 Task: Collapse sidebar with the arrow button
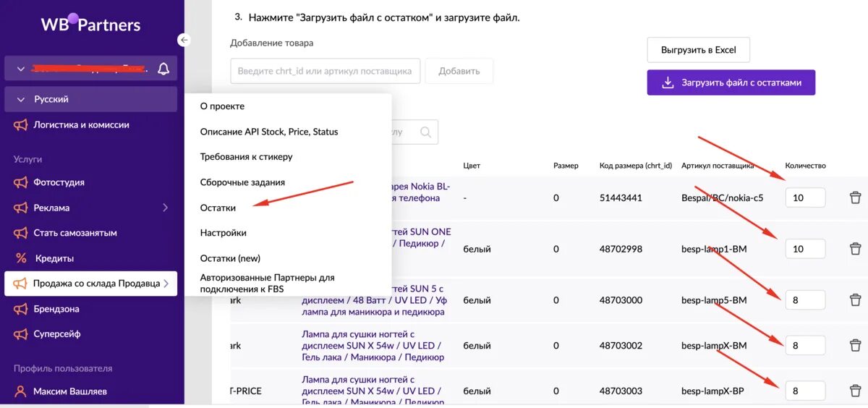pos(184,41)
